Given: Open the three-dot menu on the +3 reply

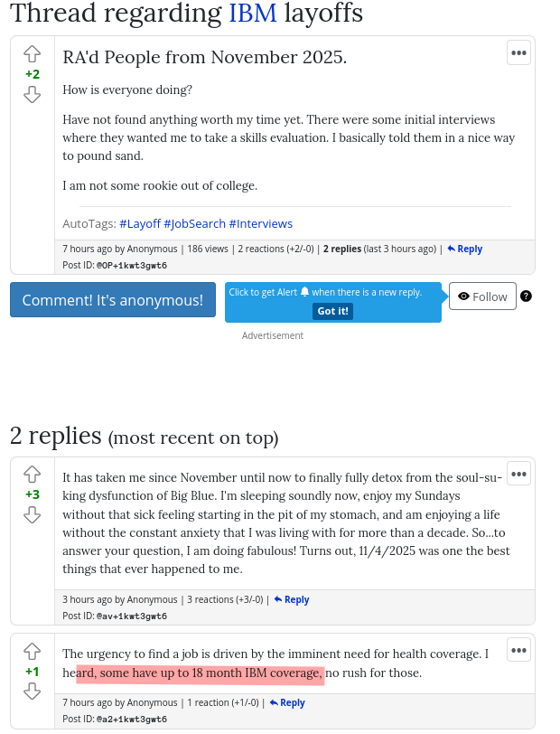Looking at the screenshot, I should pos(518,474).
